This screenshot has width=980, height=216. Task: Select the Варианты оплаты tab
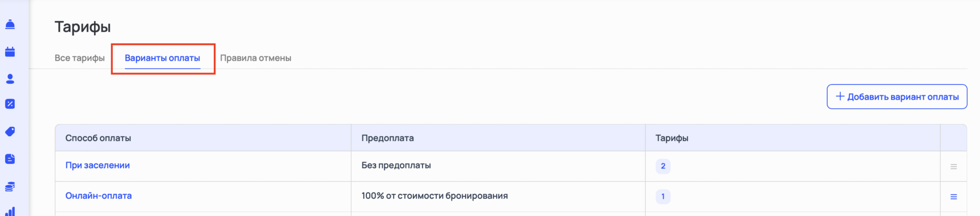[x=162, y=58]
